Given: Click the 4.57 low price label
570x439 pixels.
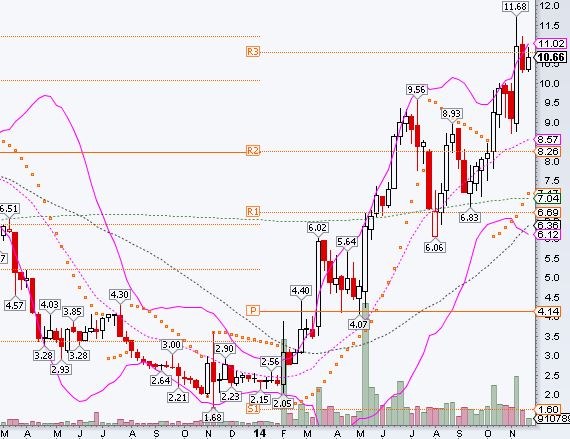Looking at the screenshot, I should (x=15, y=305).
